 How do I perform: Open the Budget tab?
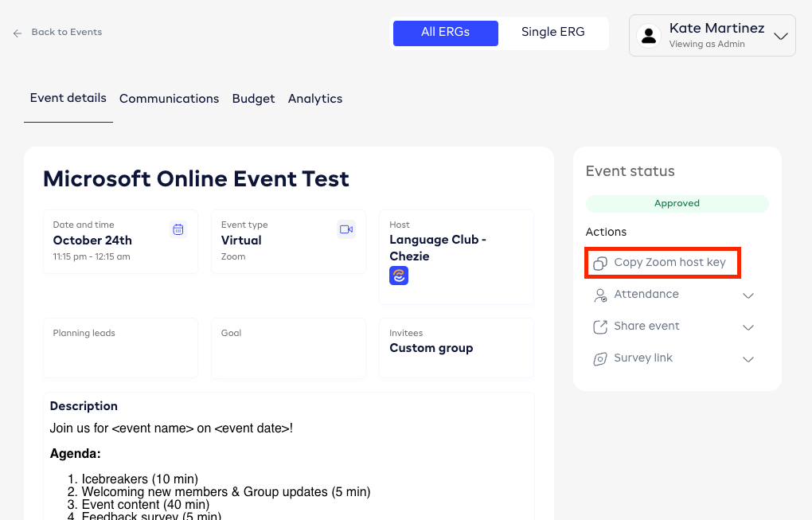pyautogui.click(x=253, y=99)
